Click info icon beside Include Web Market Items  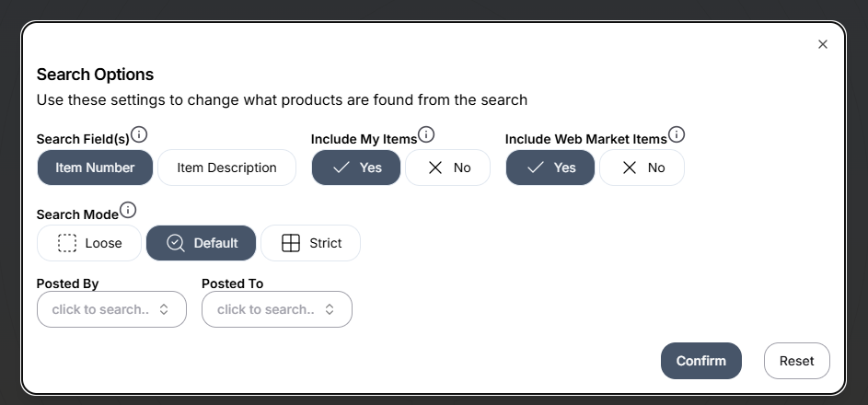pyautogui.click(x=677, y=135)
